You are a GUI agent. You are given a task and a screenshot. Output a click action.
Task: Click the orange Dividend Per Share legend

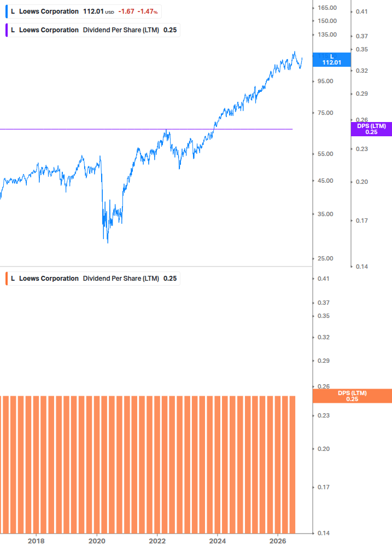point(93,279)
